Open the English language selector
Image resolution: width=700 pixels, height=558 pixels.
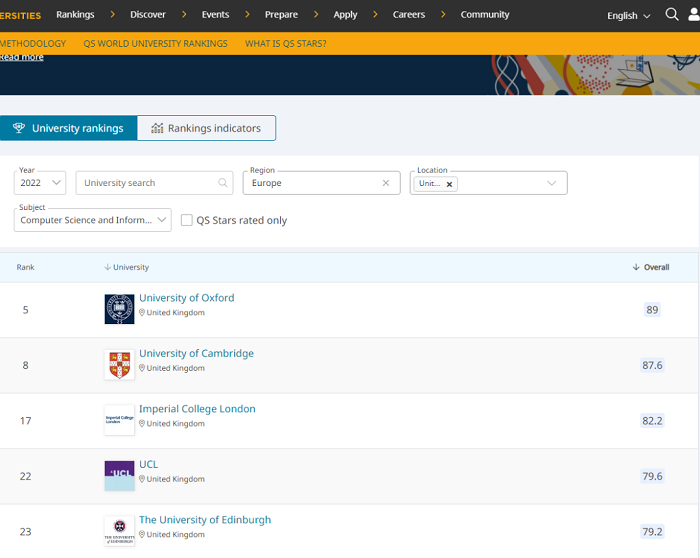pyautogui.click(x=628, y=15)
